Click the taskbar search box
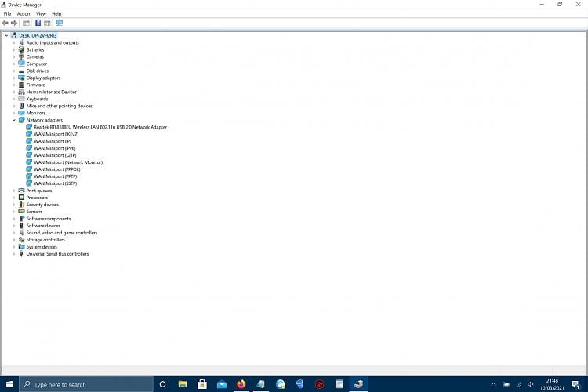The width and height of the screenshot is (588, 392). 86,384
